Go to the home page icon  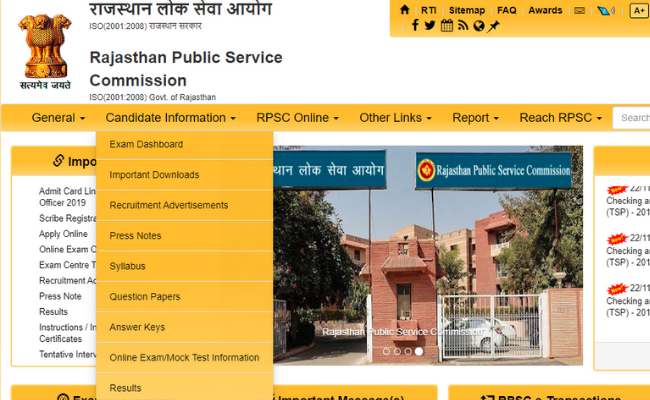coord(405,10)
